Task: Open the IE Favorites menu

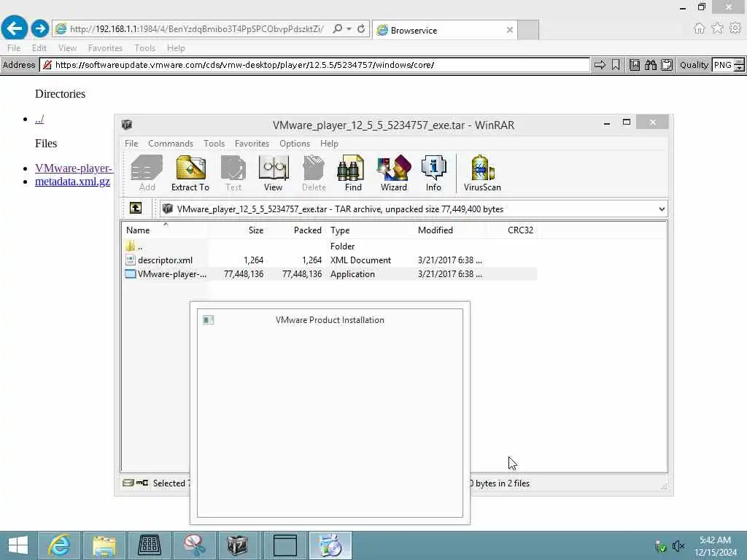Action: pyautogui.click(x=105, y=48)
